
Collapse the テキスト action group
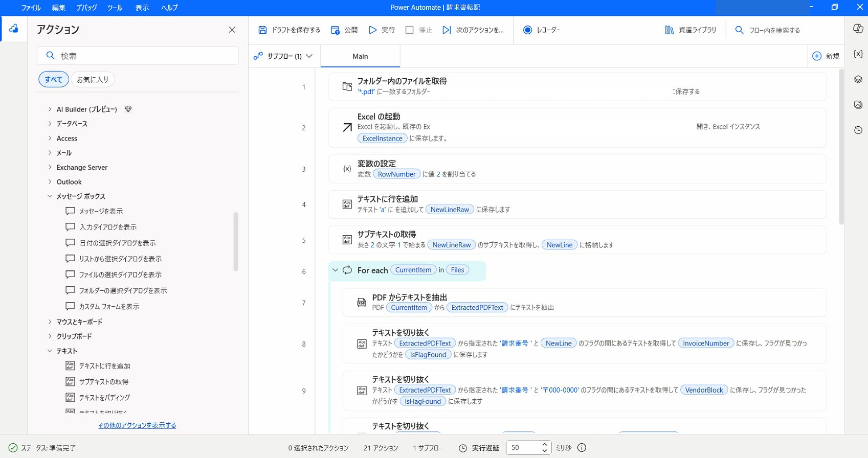tap(50, 351)
